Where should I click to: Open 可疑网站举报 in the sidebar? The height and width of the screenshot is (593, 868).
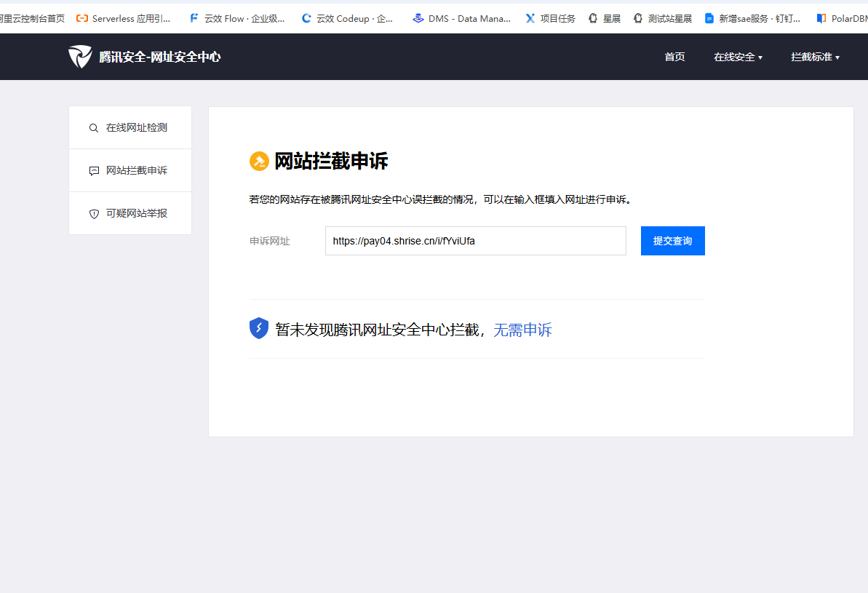tap(130, 213)
